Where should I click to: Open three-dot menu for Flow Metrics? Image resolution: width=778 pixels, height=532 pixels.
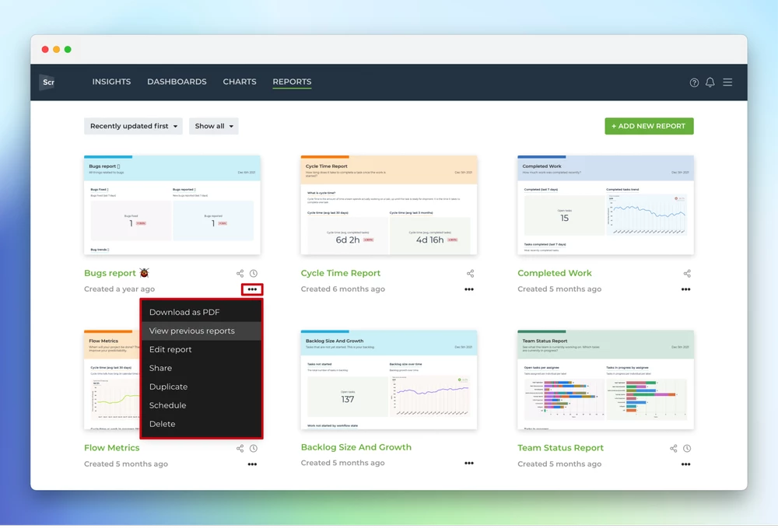(x=252, y=464)
